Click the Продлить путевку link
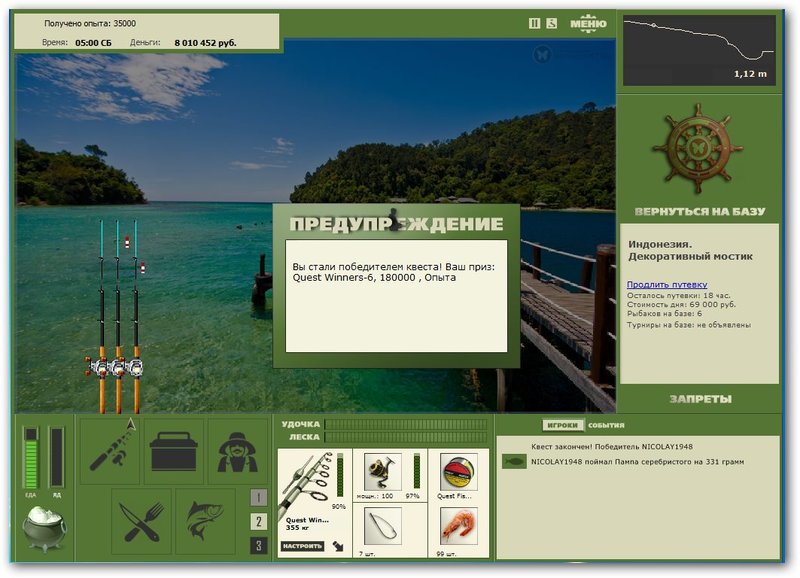The width and height of the screenshot is (800, 578). (x=667, y=285)
